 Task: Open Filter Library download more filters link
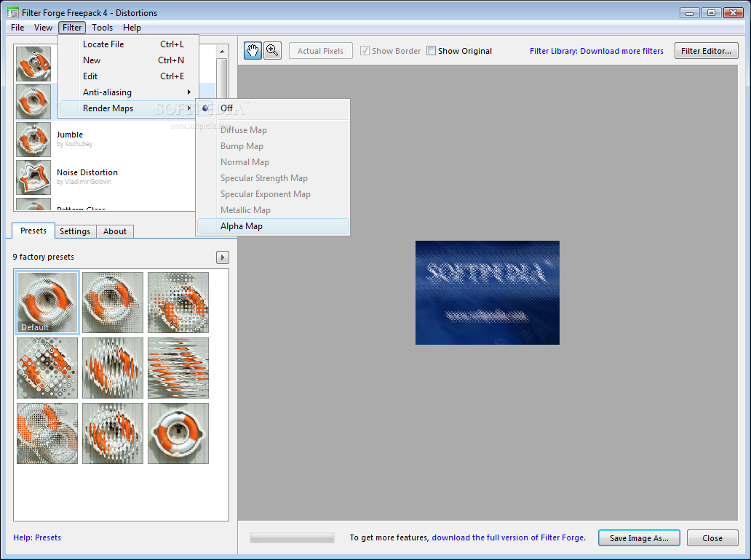tap(596, 51)
